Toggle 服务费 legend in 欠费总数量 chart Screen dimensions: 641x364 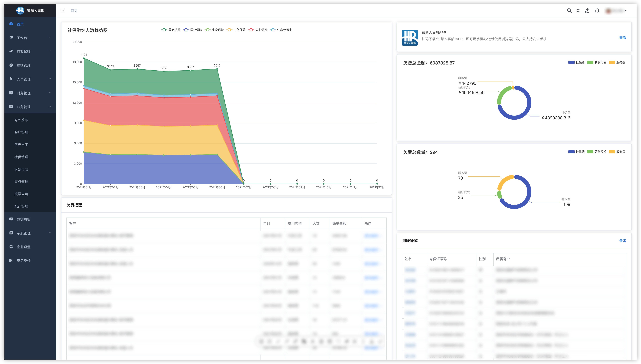(x=617, y=152)
